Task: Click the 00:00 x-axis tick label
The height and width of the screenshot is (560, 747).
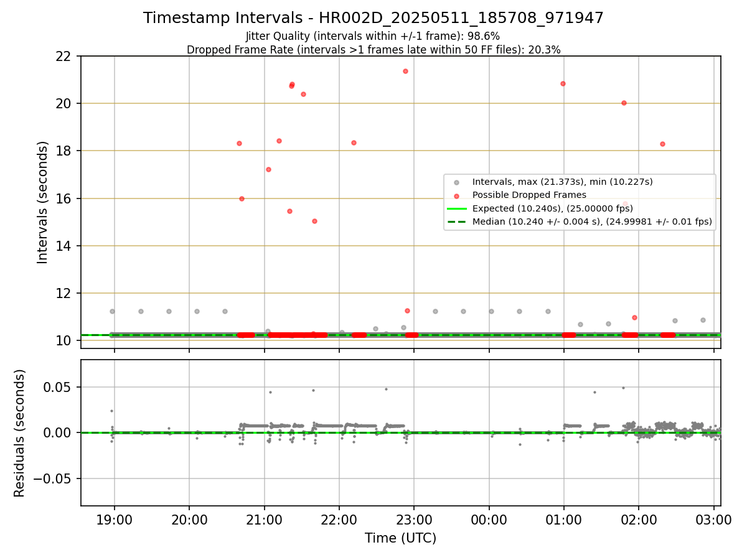Action: tap(489, 519)
